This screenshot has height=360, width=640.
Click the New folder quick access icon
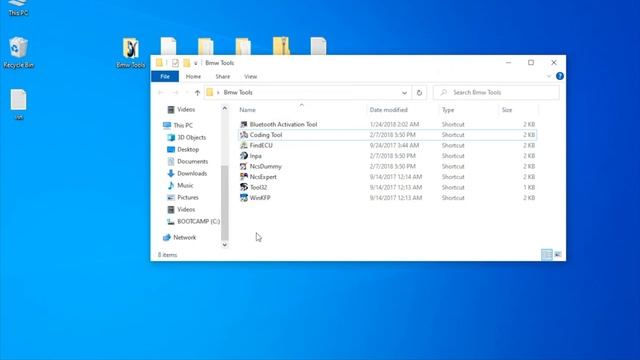pyautogui.click(x=187, y=63)
